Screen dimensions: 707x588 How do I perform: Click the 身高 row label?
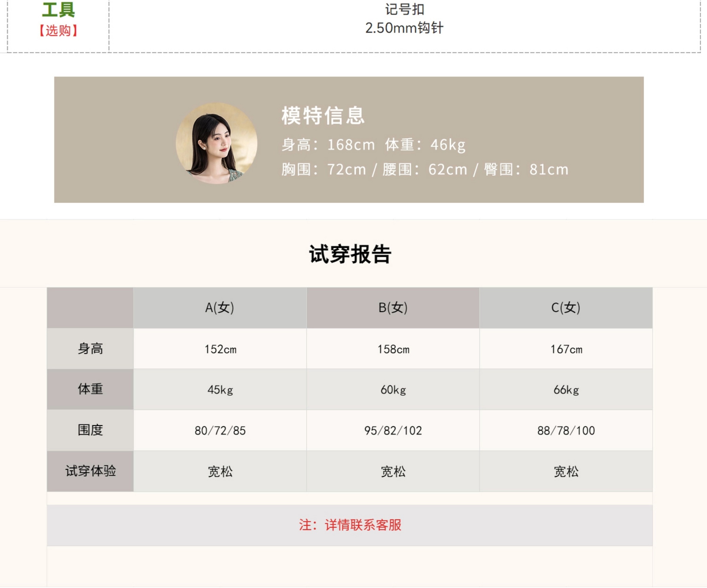click(90, 348)
